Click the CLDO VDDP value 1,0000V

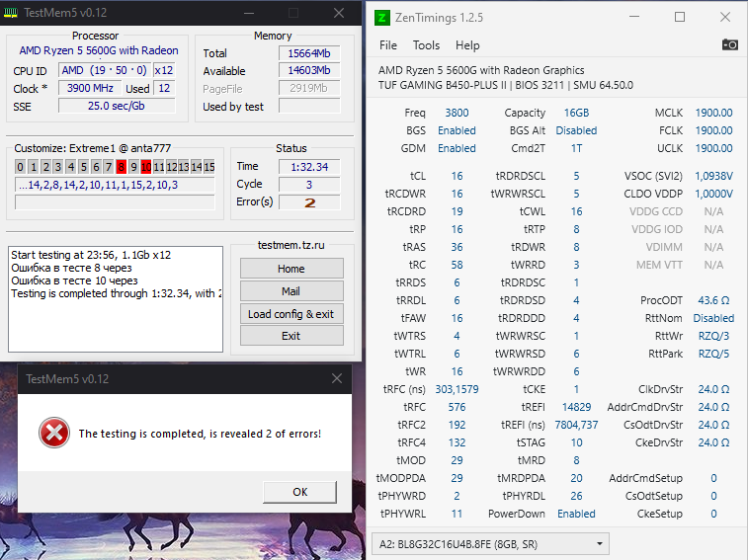pos(713,194)
